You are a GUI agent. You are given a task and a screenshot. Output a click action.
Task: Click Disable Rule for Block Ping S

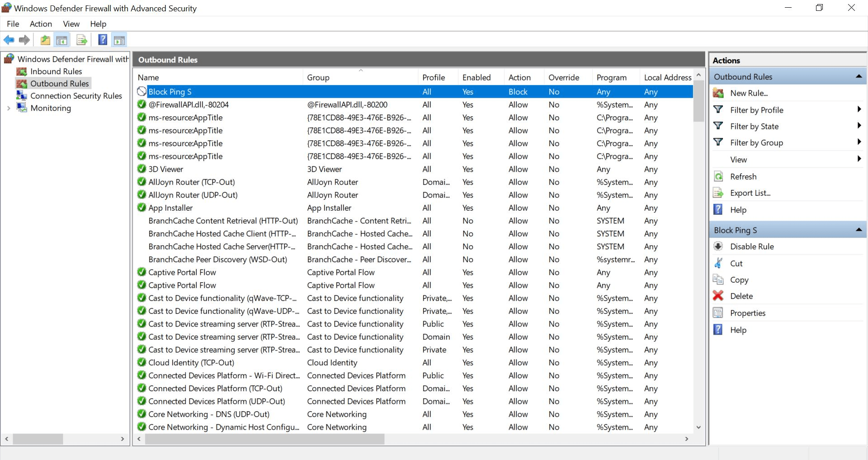point(752,247)
